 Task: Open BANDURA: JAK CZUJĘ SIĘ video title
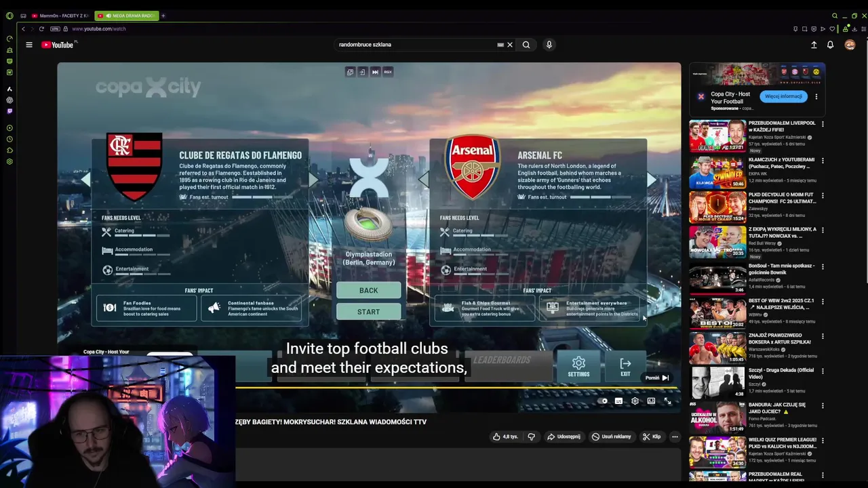click(x=777, y=408)
